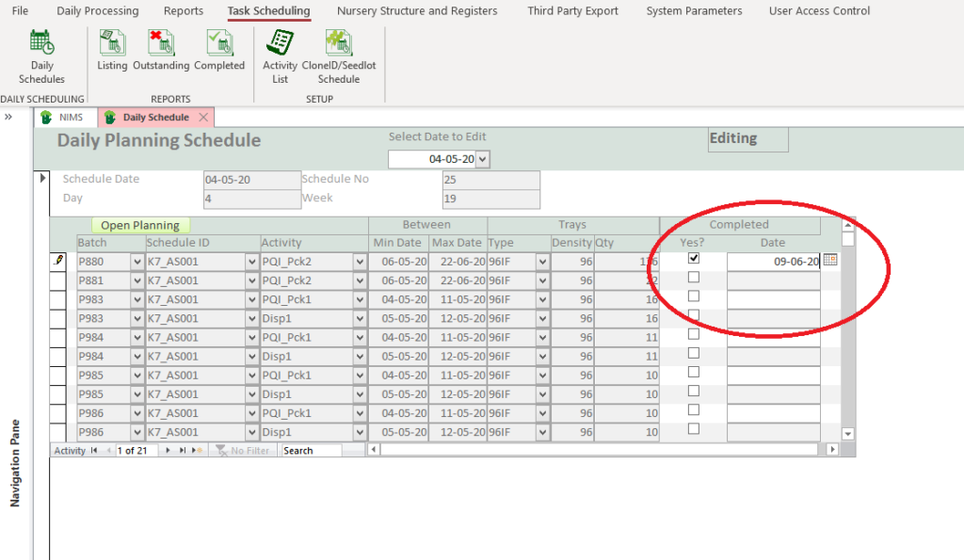Go to next record in navigator
This screenshot has height=560, width=964.
click(169, 451)
